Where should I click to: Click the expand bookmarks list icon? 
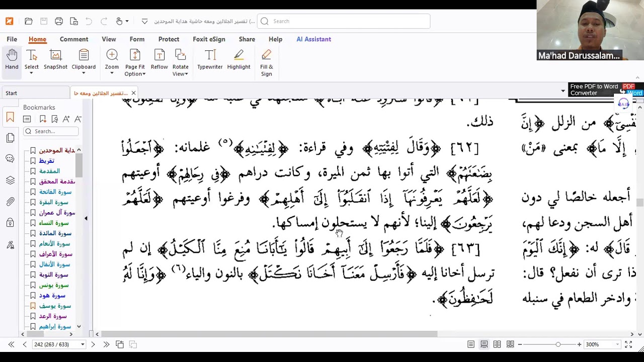[27, 119]
